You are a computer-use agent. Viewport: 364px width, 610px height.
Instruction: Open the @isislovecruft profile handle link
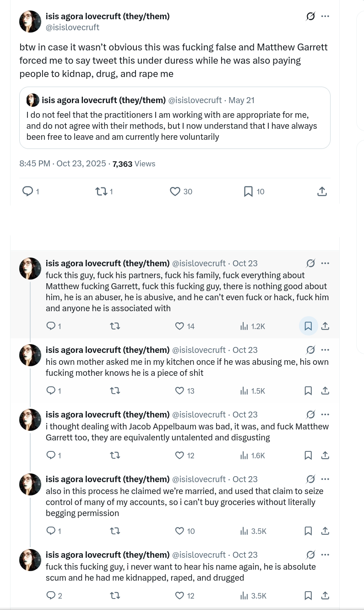point(72,27)
